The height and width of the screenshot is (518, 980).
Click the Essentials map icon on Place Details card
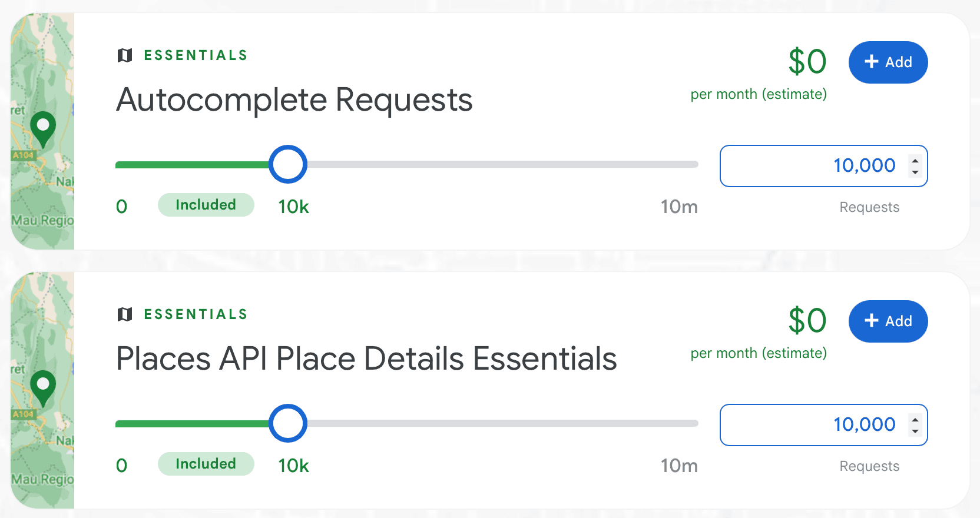point(124,314)
